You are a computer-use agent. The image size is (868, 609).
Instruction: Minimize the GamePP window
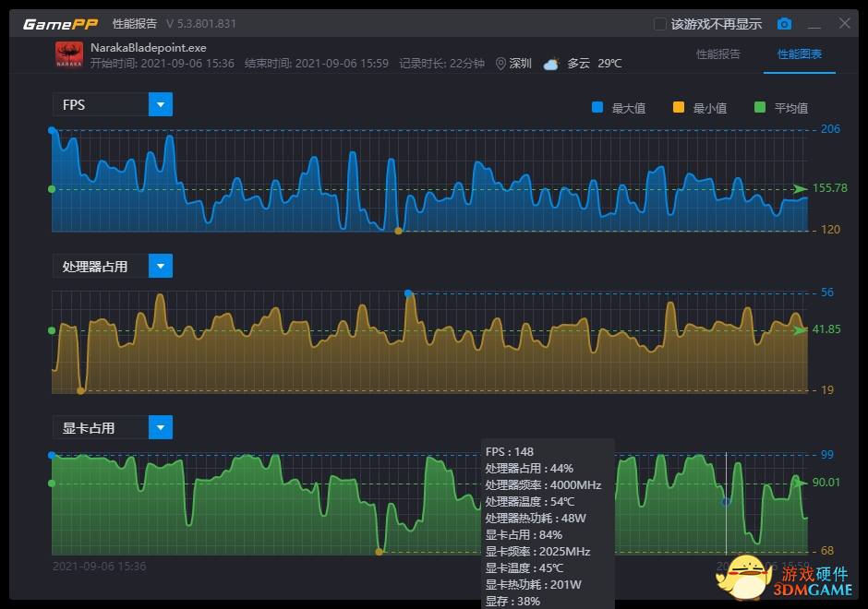click(814, 24)
